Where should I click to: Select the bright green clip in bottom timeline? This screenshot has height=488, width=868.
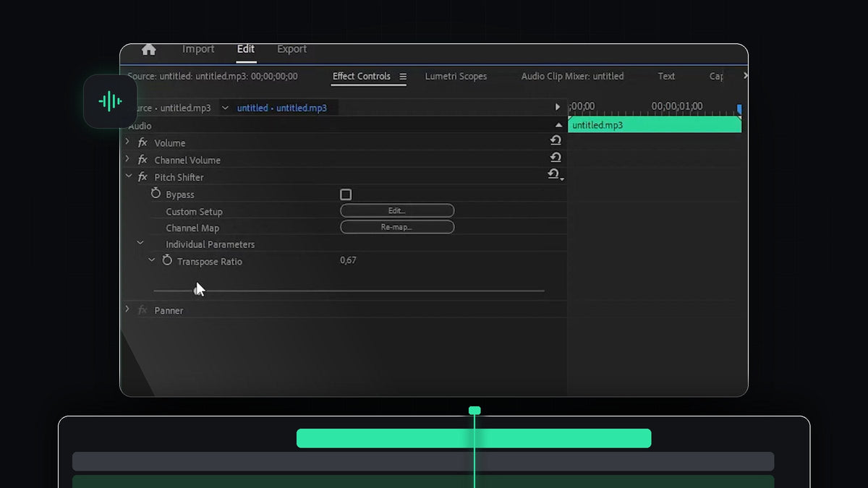474,438
